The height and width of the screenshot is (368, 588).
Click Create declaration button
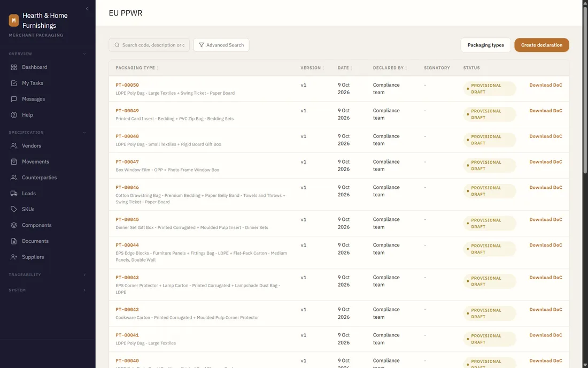coord(541,45)
